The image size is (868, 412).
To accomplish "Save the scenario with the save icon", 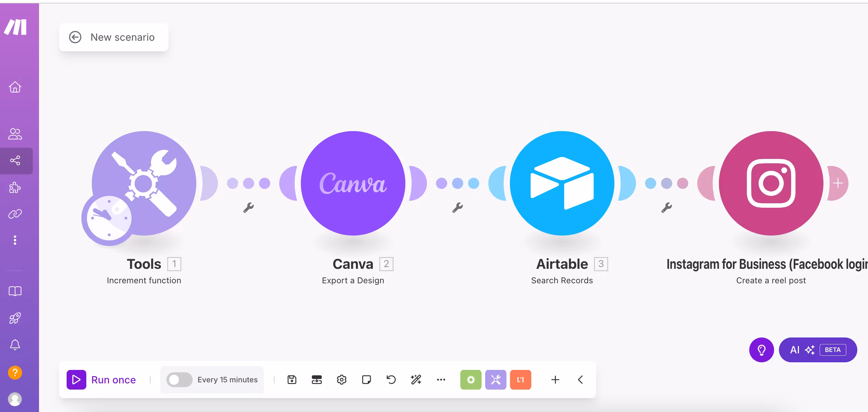I will [292, 380].
